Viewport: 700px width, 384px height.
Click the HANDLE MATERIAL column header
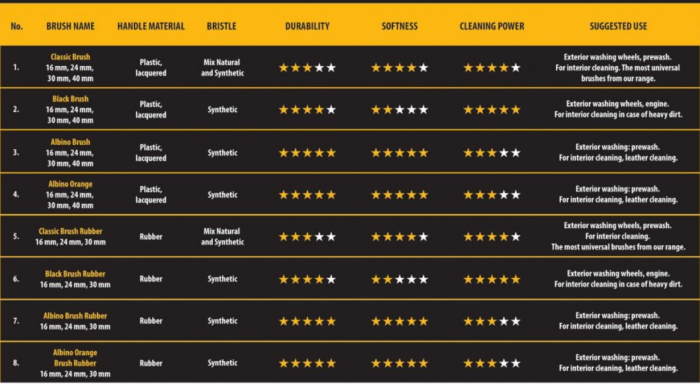[x=151, y=26]
